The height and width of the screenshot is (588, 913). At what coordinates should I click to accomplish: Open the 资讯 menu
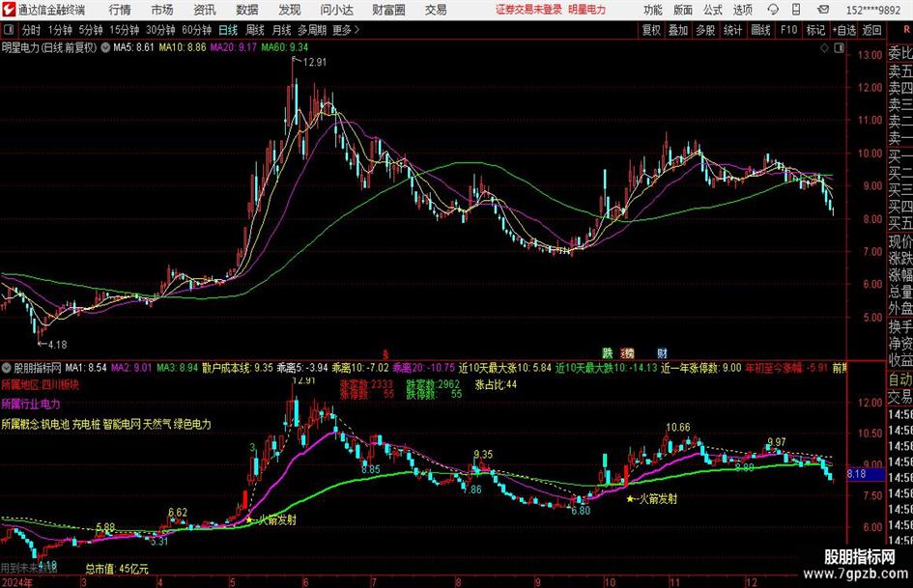pos(205,10)
